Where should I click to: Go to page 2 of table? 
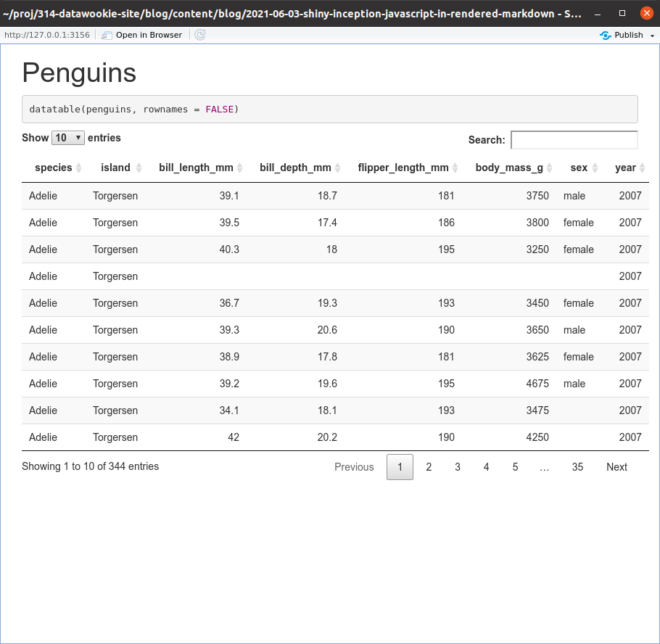pyautogui.click(x=429, y=467)
